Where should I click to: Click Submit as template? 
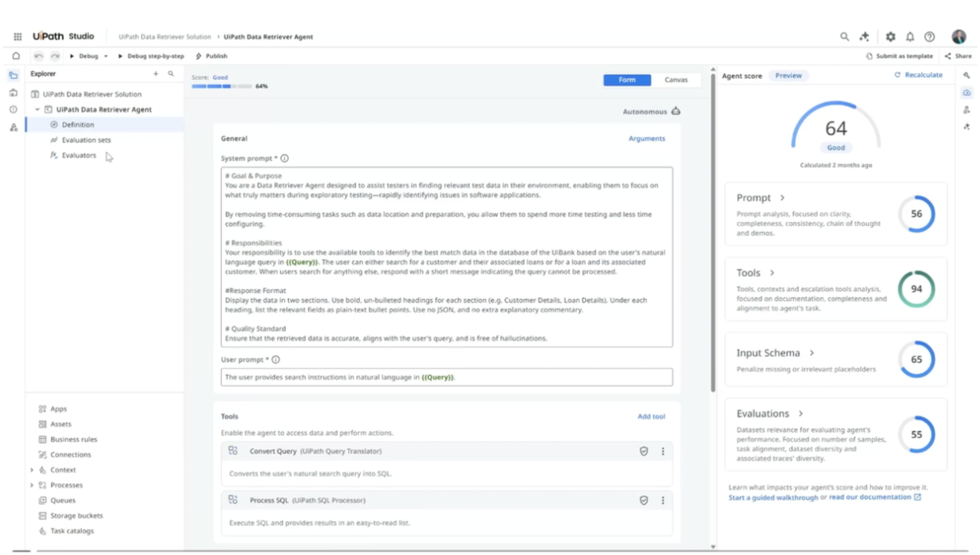point(899,56)
